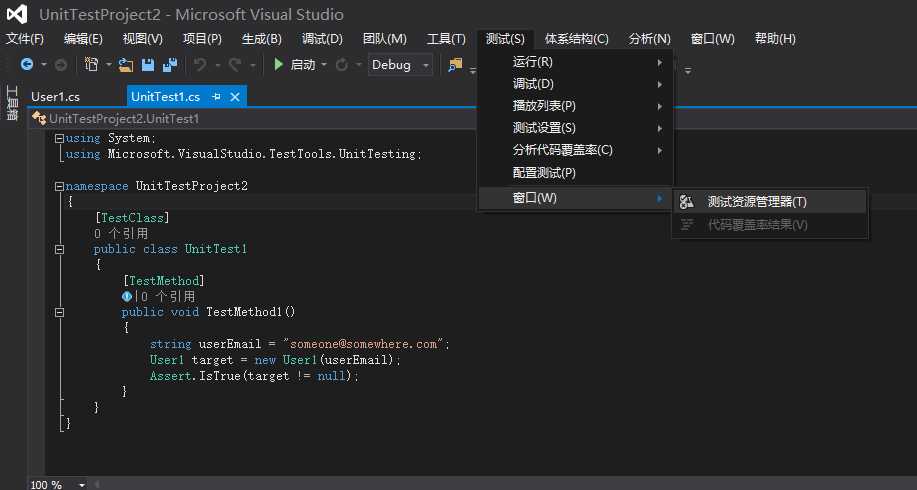Open the 编辑(E) menu

pos(84,39)
